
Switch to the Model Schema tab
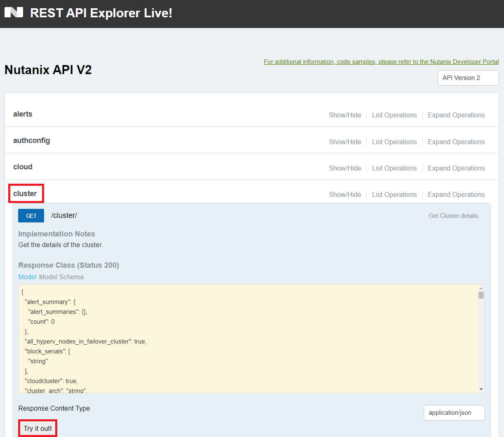point(61,277)
